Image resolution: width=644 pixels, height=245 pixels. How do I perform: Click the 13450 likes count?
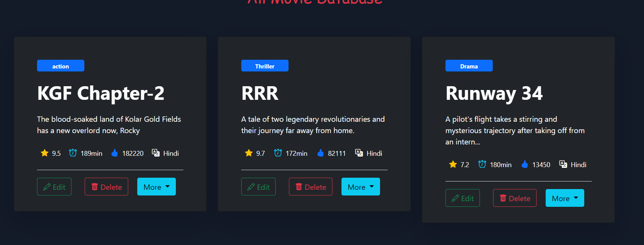point(541,165)
